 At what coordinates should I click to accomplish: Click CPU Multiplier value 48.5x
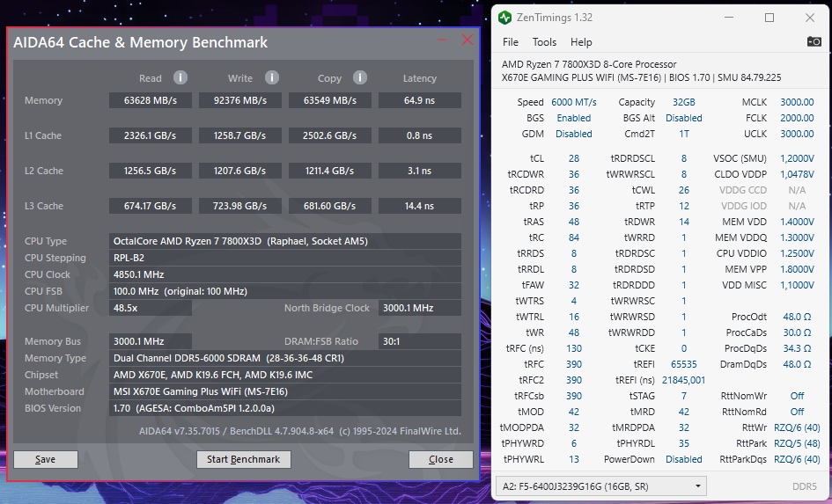coord(151,308)
